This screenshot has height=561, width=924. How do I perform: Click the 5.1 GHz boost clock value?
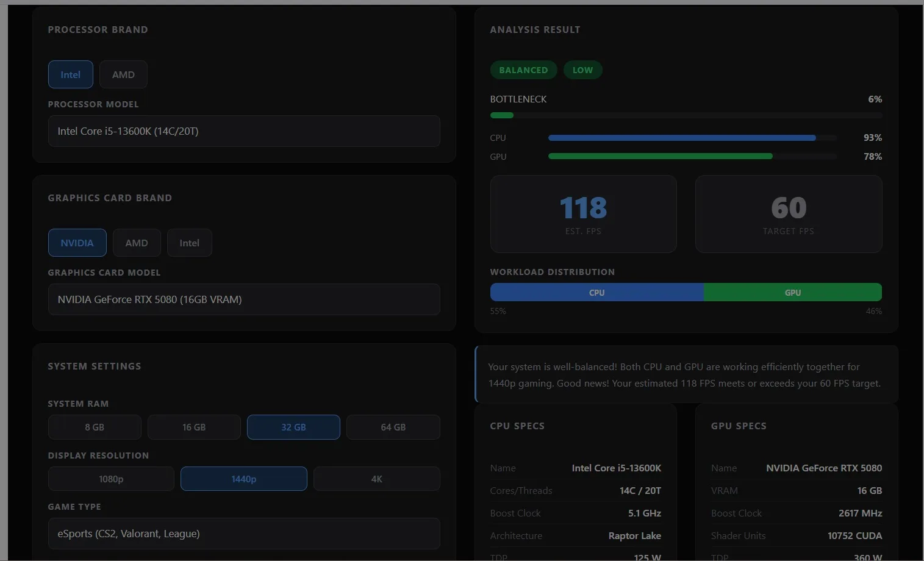645,513
